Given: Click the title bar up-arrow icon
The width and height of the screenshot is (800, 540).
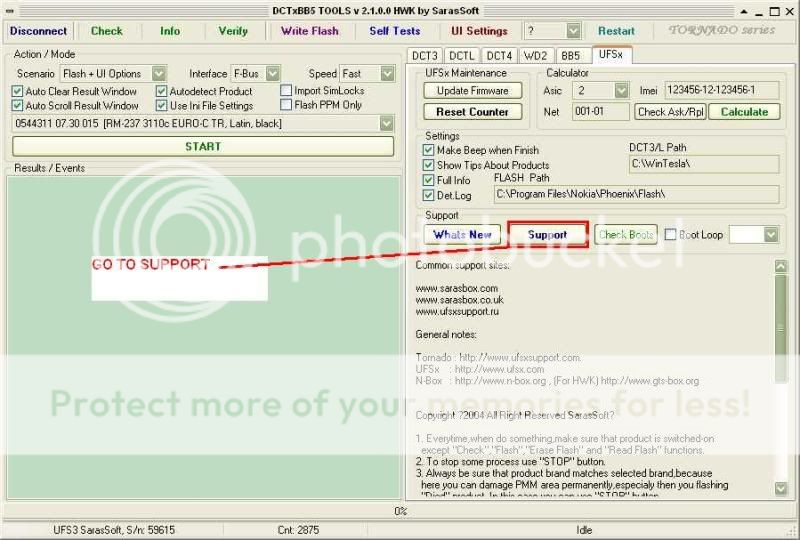Looking at the screenshot, I should [x=744, y=11].
